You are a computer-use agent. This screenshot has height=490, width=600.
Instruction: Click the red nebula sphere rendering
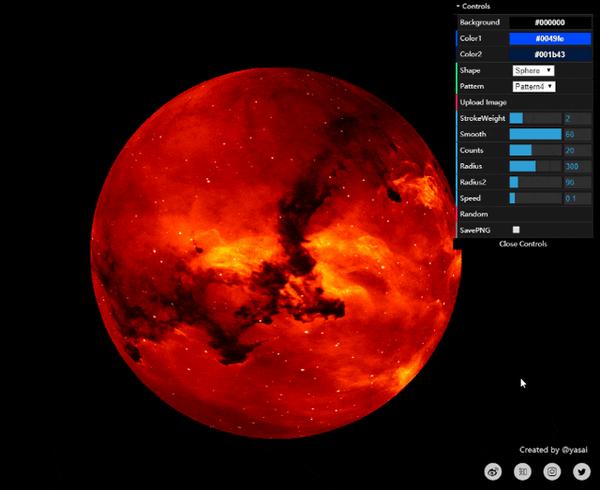(276, 253)
